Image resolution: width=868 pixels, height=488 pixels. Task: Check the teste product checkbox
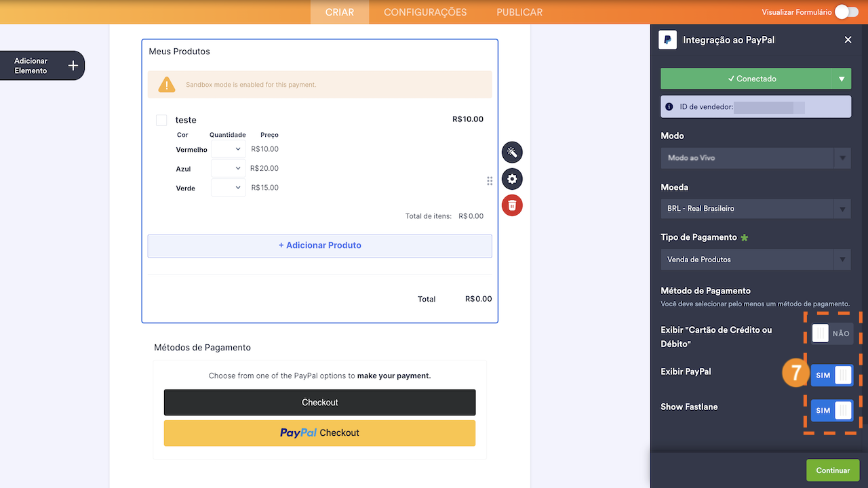(161, 120)
